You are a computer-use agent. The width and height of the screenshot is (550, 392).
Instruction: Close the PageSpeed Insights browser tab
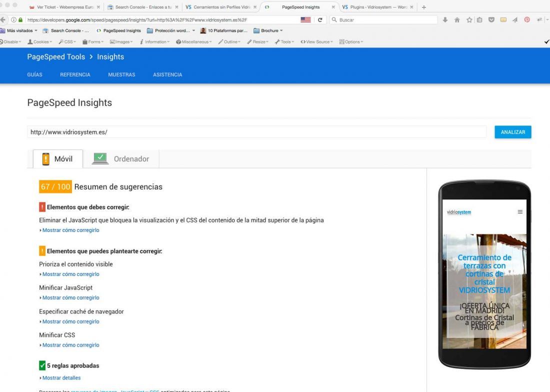coord(333,7)
